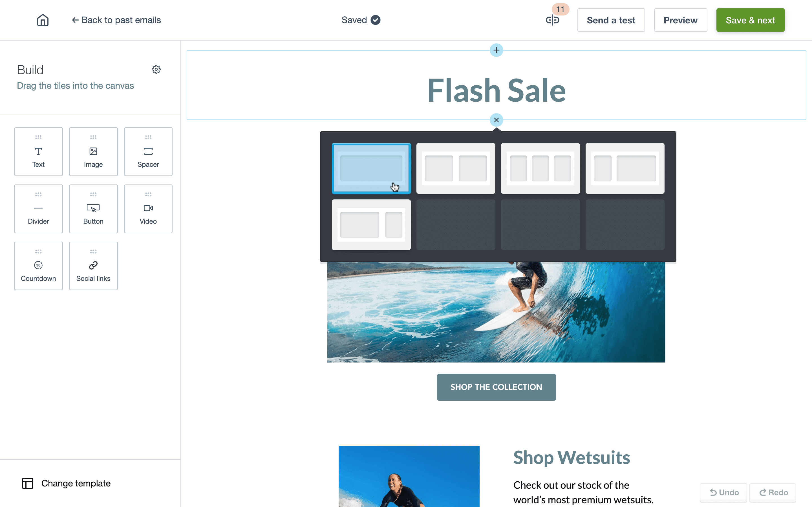Close the layout picker popup

coord(496,120)
